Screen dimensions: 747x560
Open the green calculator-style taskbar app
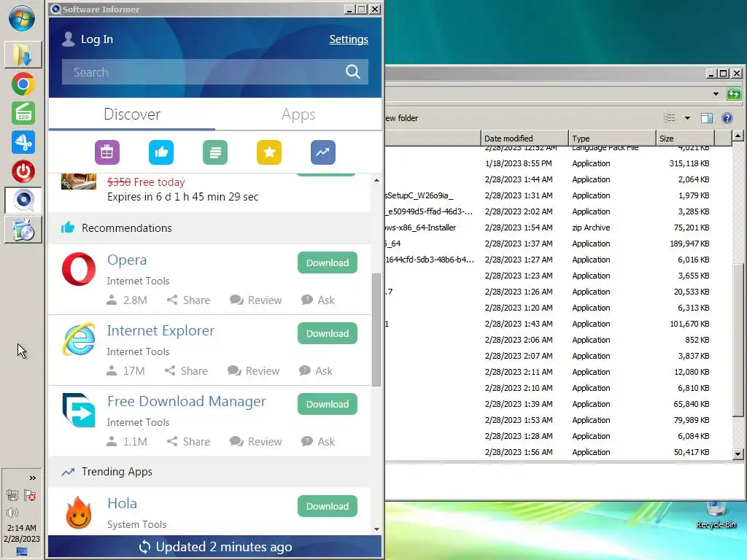click(23, 113)
